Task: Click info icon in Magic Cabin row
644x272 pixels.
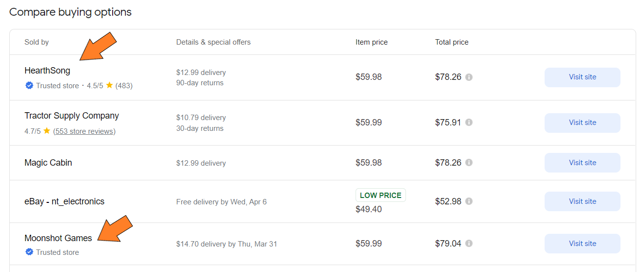Action: click(x=469, y=163)
